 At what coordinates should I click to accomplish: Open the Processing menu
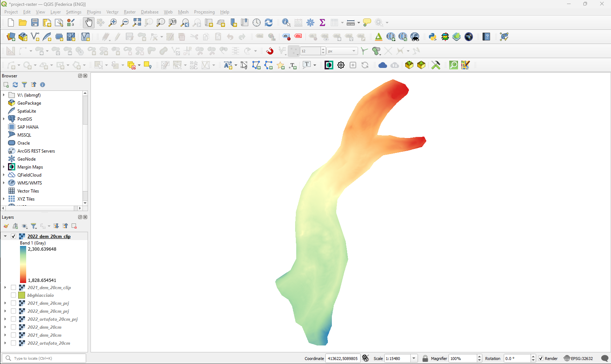point(204,12)
